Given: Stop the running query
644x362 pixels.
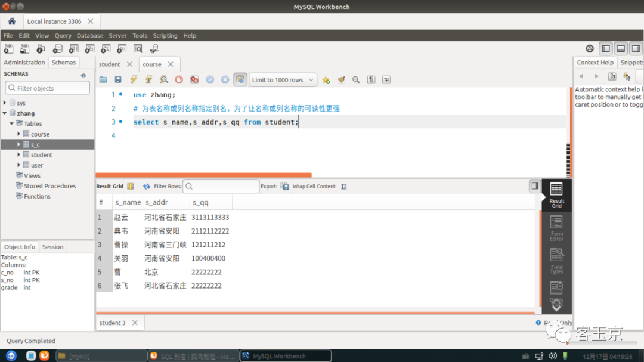Looking at the screenshot, I should [179, 80].
